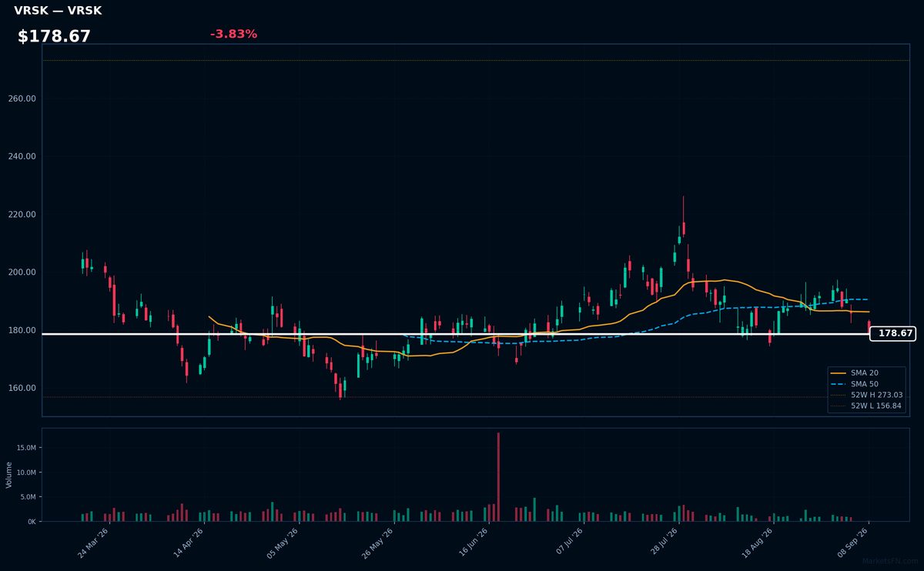Click the 10.0M volume axis label

click(26, 472)
